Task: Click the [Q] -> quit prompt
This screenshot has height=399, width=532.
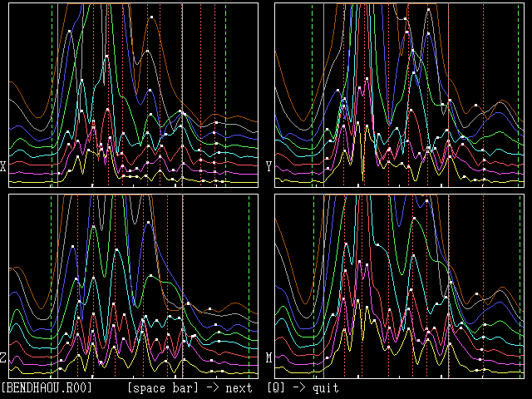Action: coord(303,388)
